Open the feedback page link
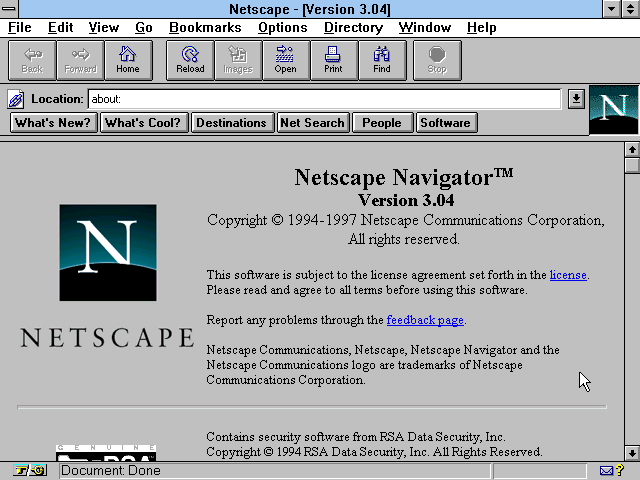640x480 pixels. [425, 320]
